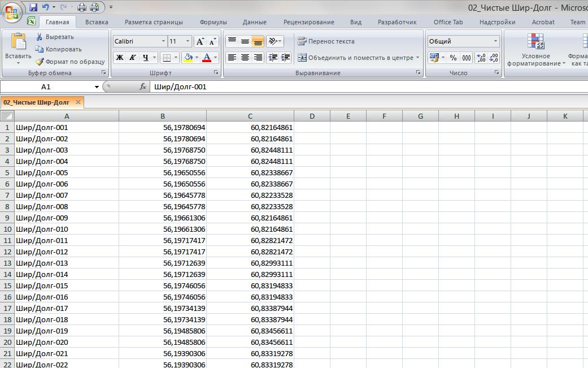Open Условное форматирование options
588x368 pixels.
point(535,54)
